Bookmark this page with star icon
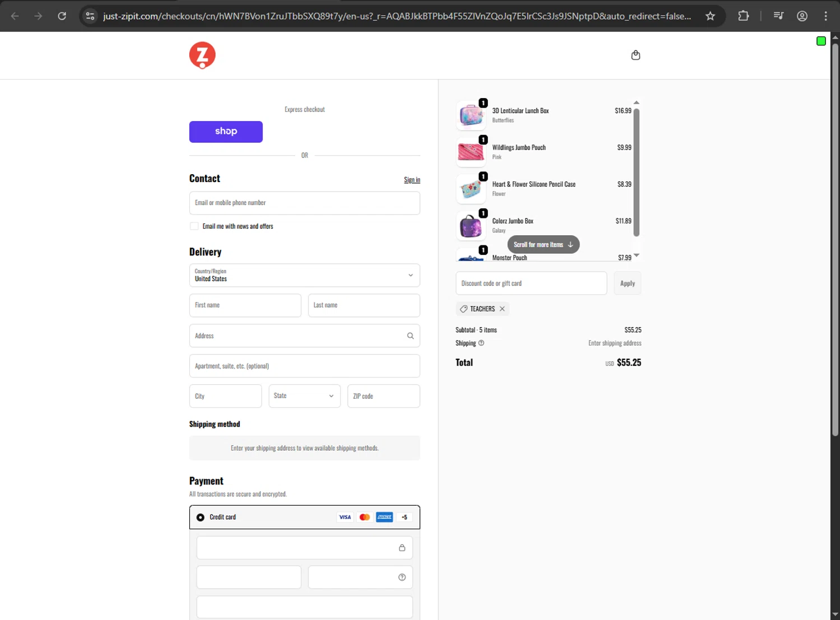840x620 pixels. (x=710, y=16)
